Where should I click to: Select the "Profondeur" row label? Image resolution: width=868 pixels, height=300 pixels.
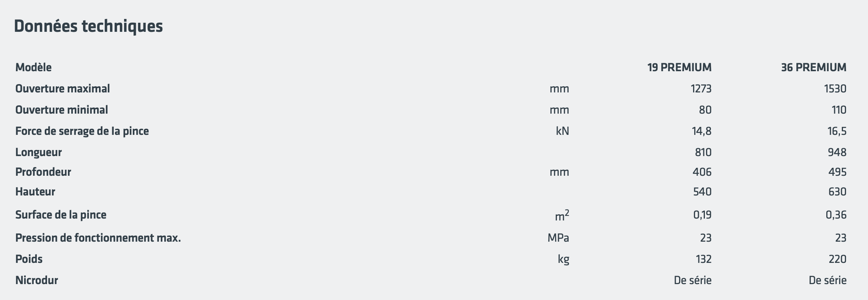point(43,172)
